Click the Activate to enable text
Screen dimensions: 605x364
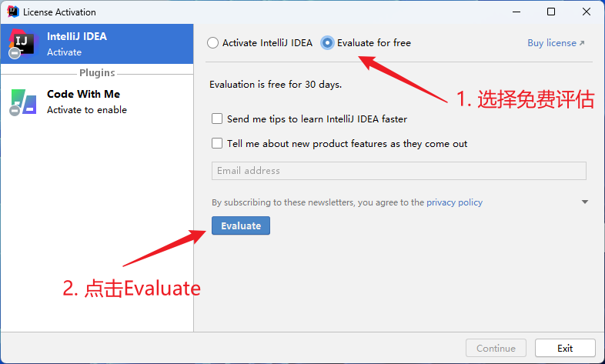click(x=87, y=110)
